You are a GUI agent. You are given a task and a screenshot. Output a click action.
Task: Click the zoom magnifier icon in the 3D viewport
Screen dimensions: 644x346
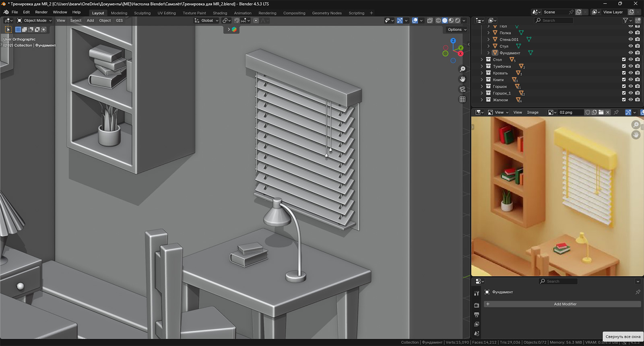tap(462, 69)
